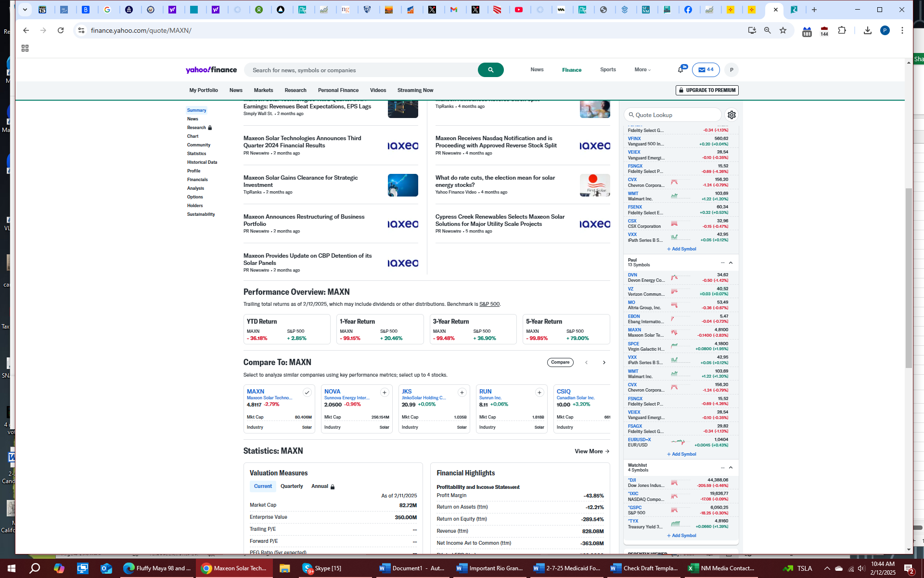Open watchlist settings gear icon

pos(731,115)
